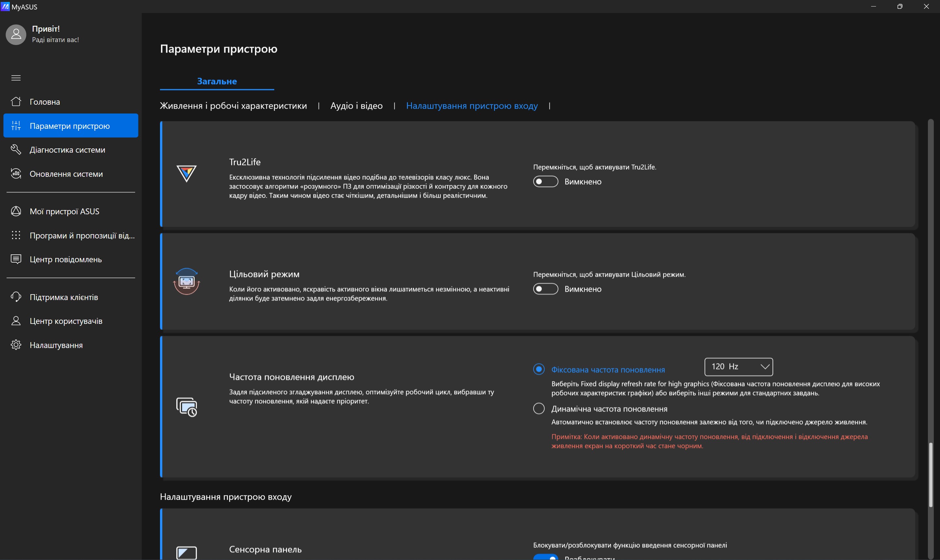Open Головна home page icon
Viewport: 940px width, 560px height.
point(16,101)
